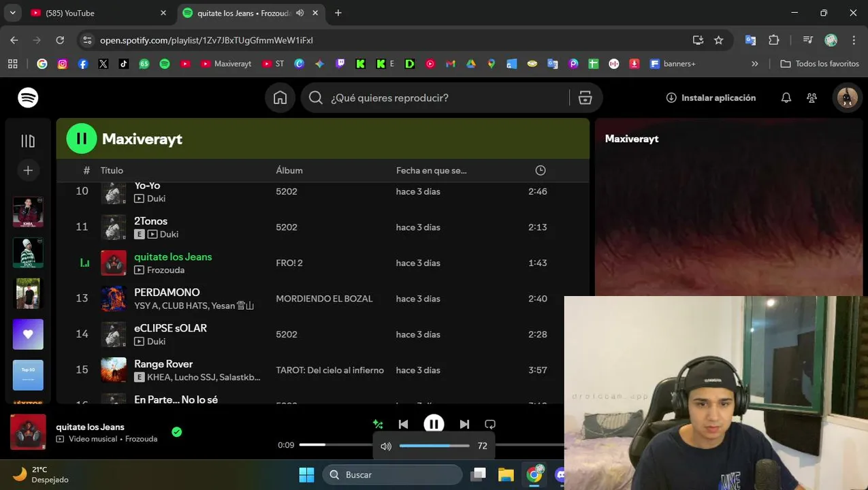Expand Your Library sidebar icon

(x=28, y=141)
